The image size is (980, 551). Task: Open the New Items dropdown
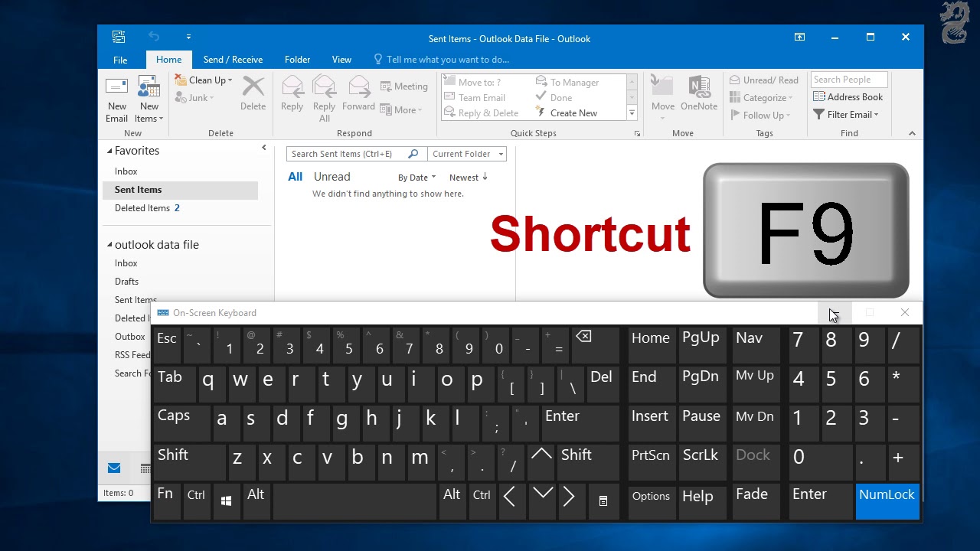[149, 99]
